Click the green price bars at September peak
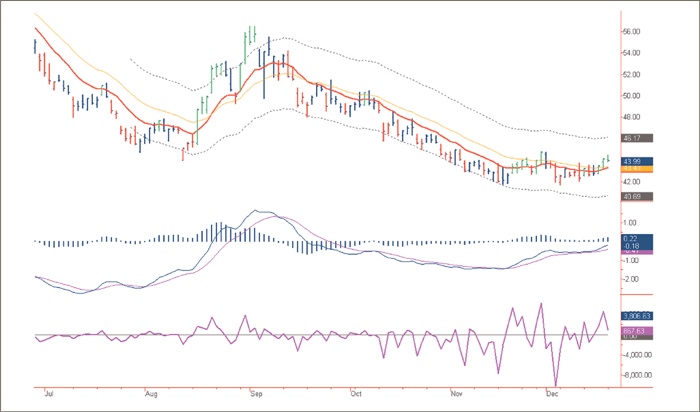 [250, 40]
